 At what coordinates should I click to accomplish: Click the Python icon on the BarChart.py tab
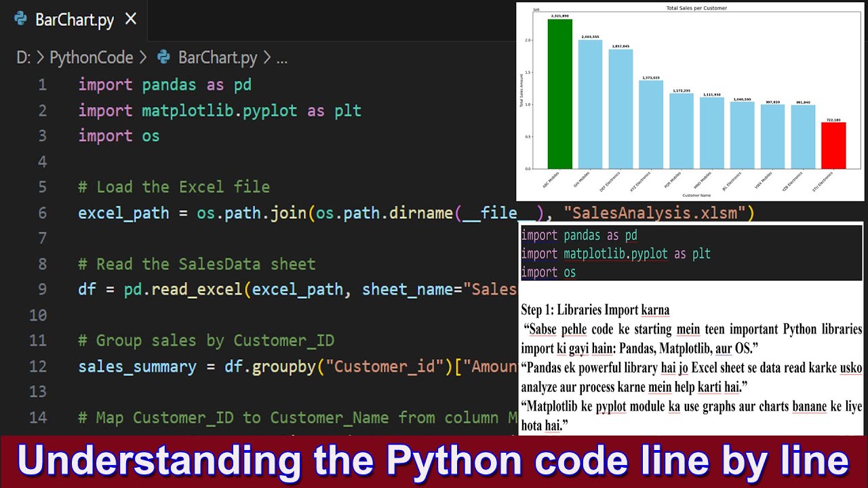(x=21, y=19)
